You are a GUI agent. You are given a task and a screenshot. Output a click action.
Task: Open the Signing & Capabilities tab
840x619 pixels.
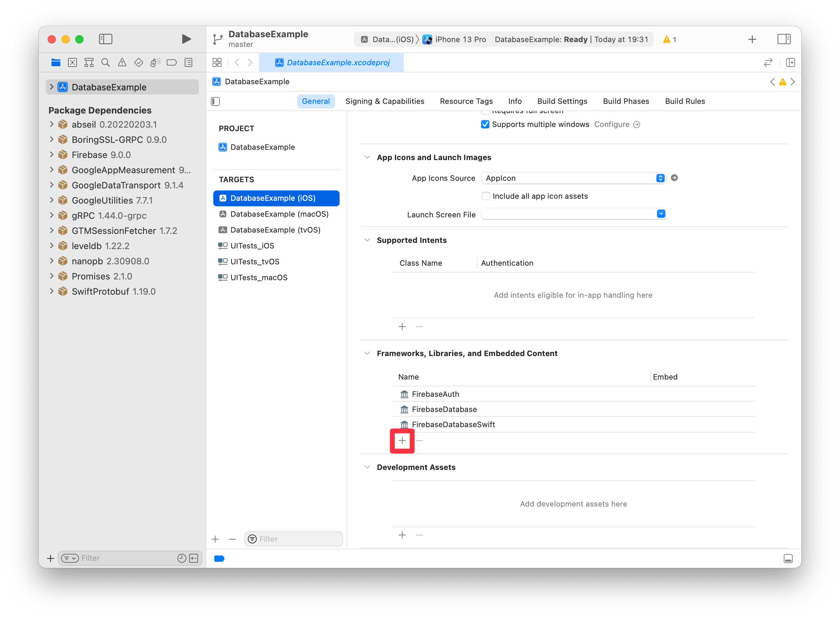pyautogui.click(x=384, y=101)
